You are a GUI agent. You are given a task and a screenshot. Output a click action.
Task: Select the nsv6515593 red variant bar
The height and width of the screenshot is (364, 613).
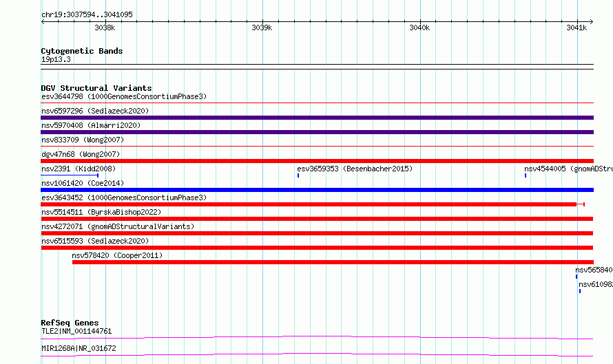tap(317, 248)
